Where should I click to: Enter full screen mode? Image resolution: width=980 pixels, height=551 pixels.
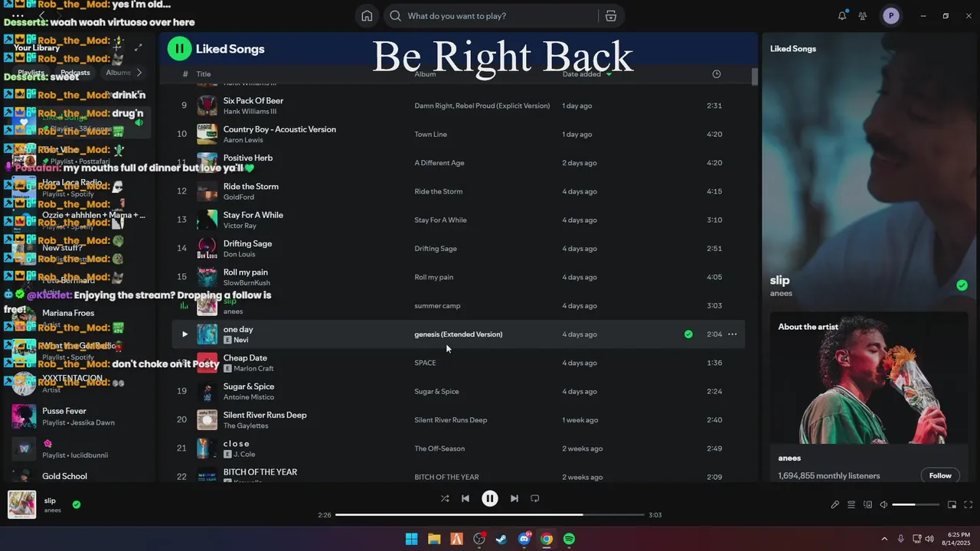[969, 504]
